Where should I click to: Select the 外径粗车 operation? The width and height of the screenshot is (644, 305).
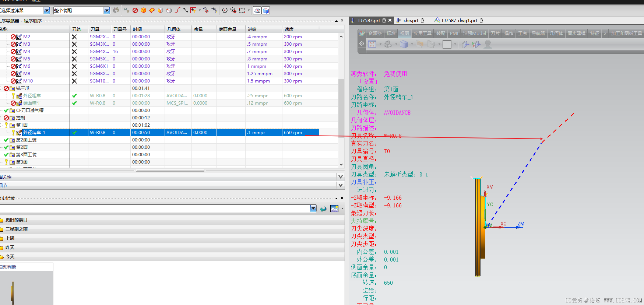pos(32,95)
